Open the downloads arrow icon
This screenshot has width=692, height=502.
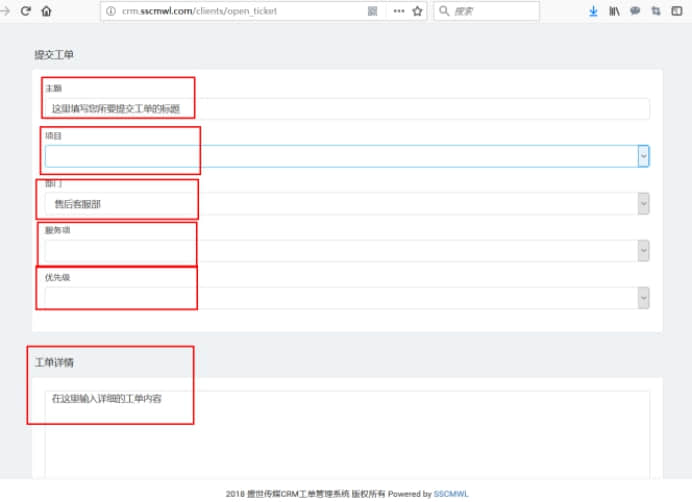click(593, 11)
